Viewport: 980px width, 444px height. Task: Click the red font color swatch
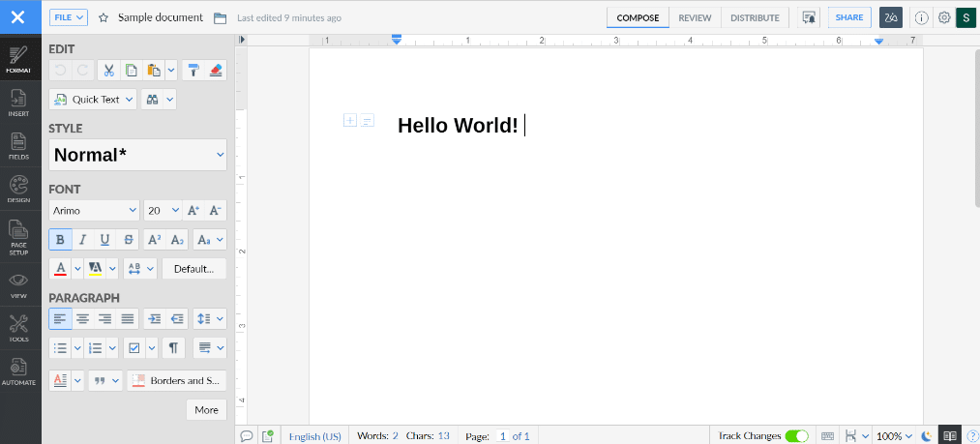click(x=60, y=268)
